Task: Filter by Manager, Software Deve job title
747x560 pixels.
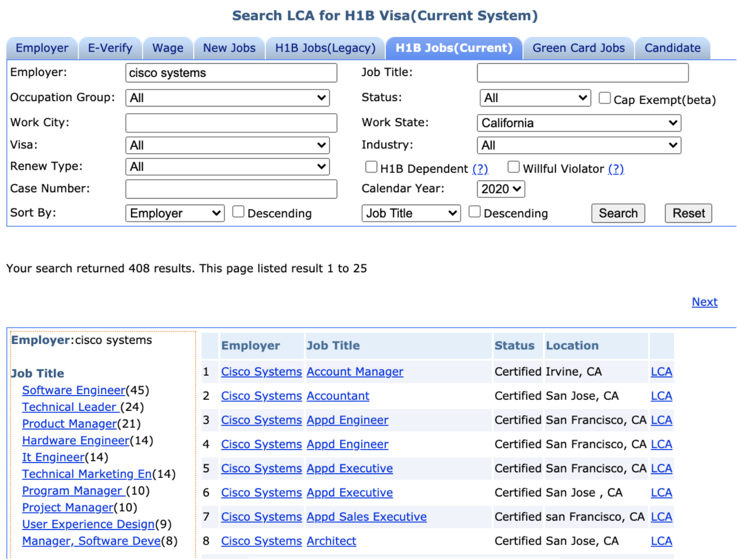Action: [x=91, y=541]
